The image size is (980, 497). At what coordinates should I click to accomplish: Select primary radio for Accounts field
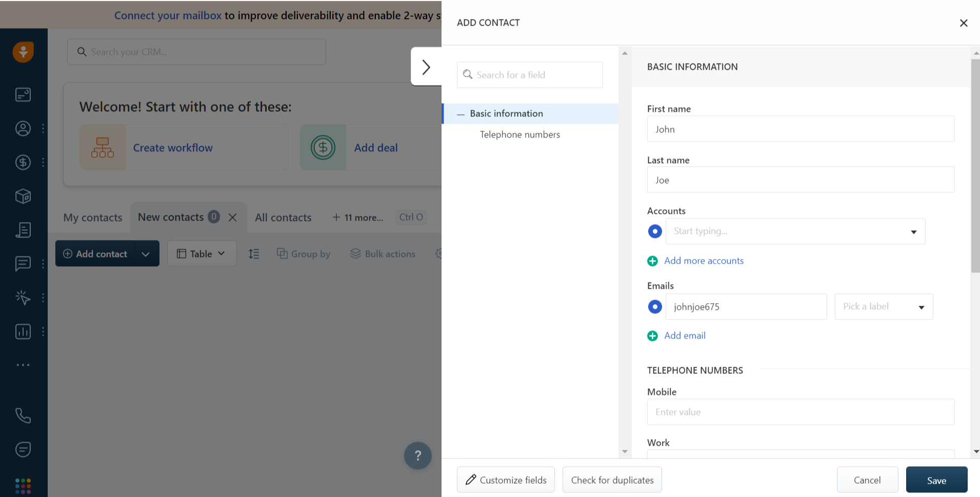[655, 231]
